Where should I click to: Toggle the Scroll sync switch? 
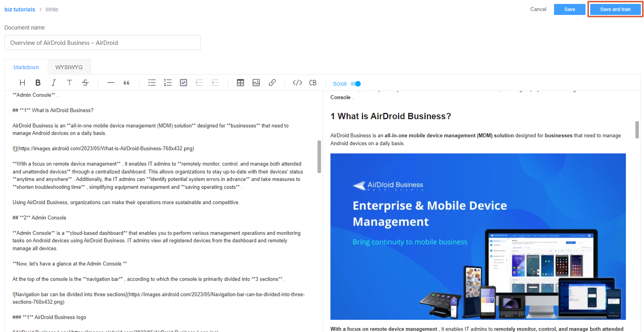coord(356,84)
